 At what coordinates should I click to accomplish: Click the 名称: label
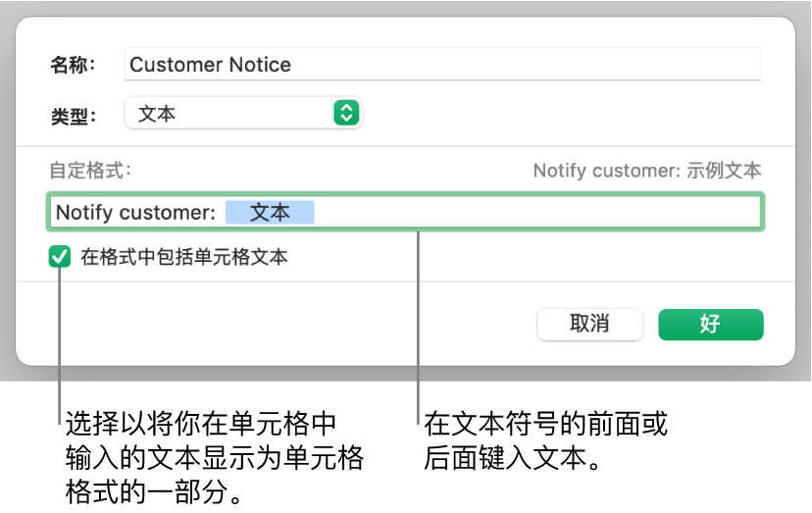[73, 65]
